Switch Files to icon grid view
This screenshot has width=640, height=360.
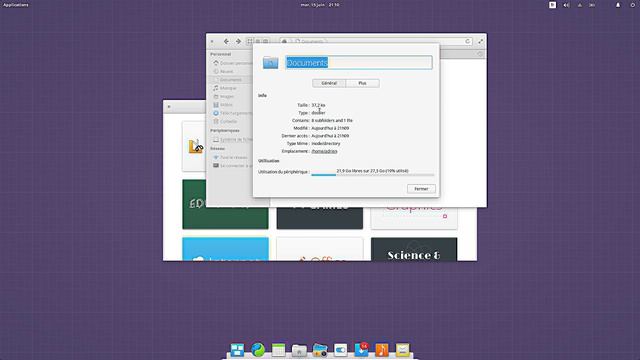click(x=250, y=41)
